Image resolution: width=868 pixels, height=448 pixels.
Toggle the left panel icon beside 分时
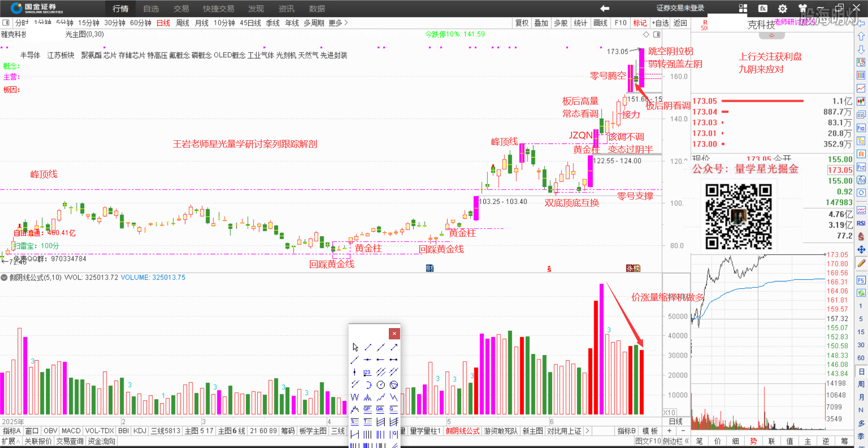tap(5, 23)
